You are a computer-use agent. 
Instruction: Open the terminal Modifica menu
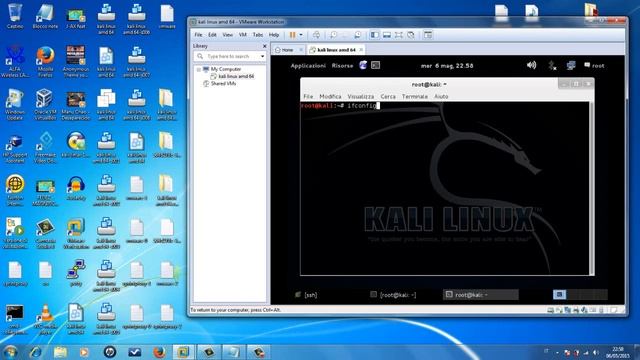coord(330,97)
